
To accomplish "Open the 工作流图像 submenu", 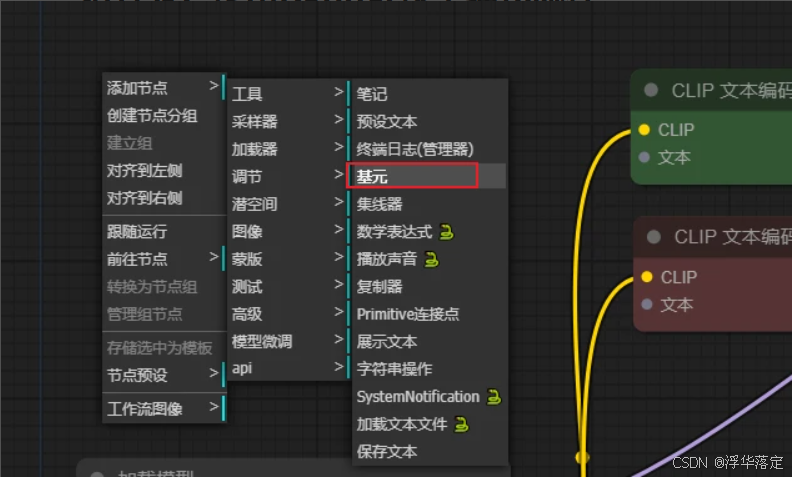I will [x=164, y=408].
